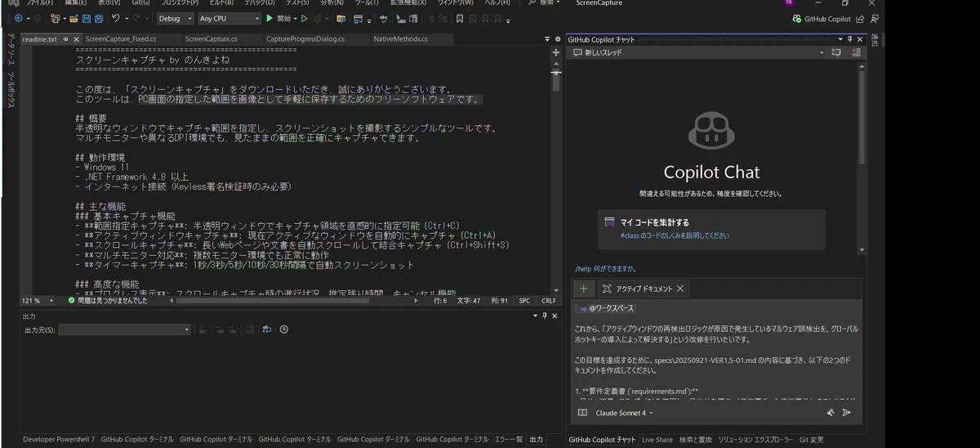Viewport: 980px width, 448px height.
Task: Switch to the Live Share bottom tab
Action: tap(657, 439)
